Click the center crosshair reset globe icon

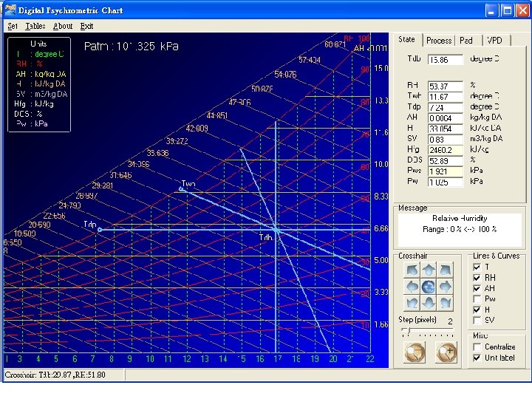[x=428, y=286]
